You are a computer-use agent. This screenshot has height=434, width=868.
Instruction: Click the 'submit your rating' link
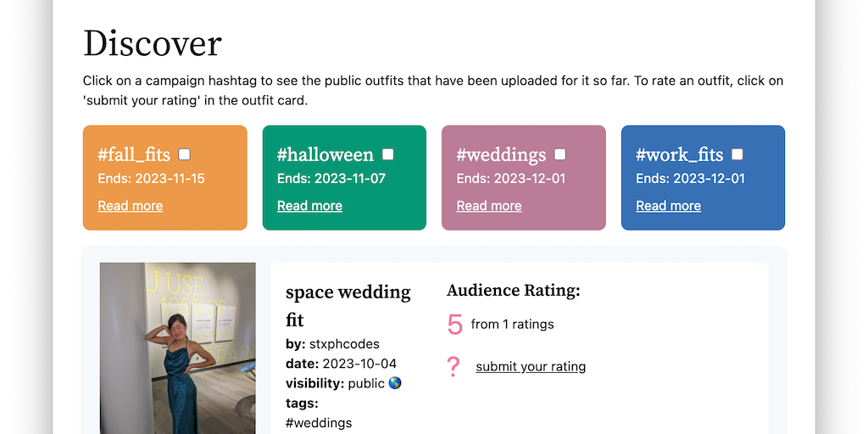[x=531, y=367]
